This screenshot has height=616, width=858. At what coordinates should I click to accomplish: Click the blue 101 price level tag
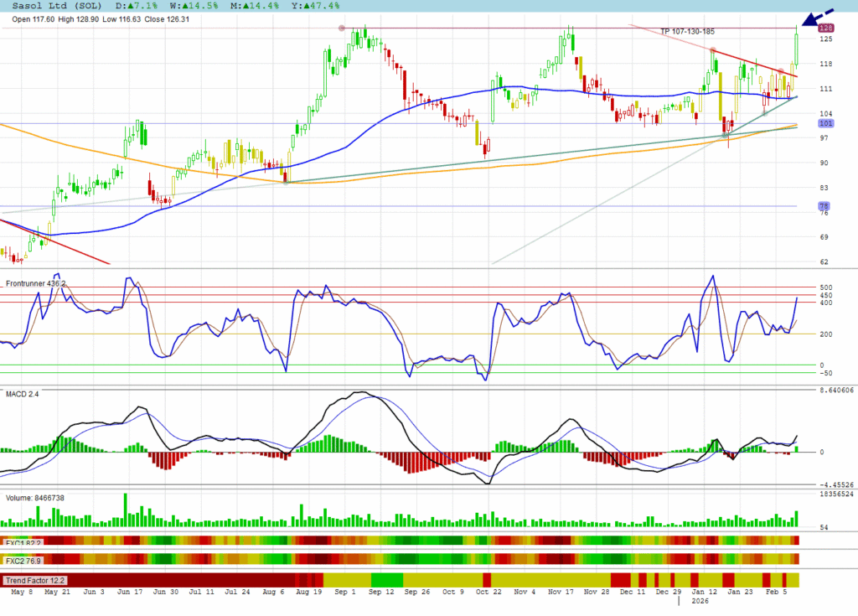[802, 124]
